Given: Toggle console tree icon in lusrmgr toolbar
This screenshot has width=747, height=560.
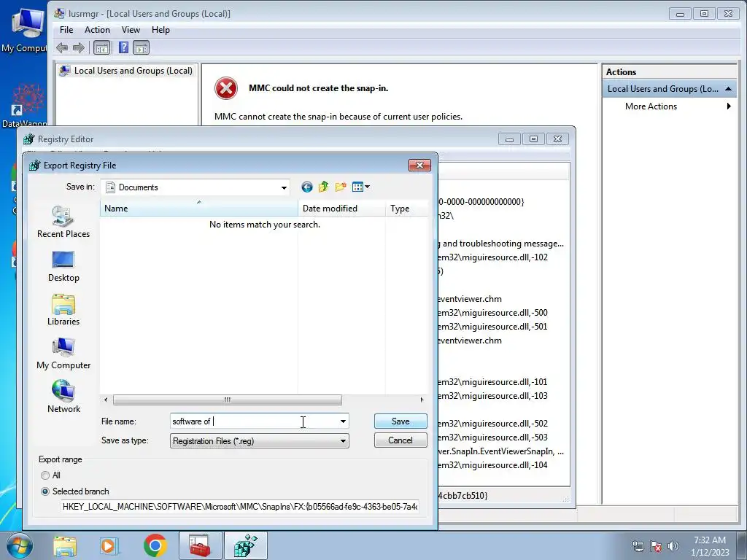Looking at the screenshot, I should tap(101, 47).
